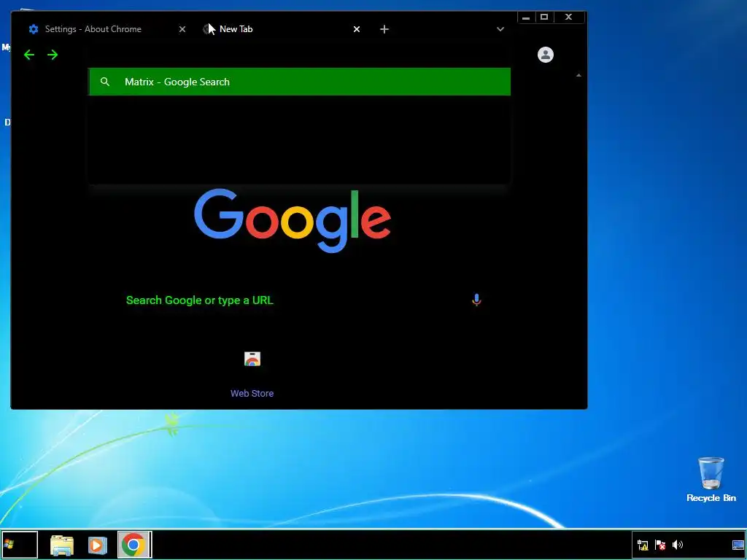747x560 pixels.
Task: Click the volume speaker tray icon
Action: pos(678,545)
